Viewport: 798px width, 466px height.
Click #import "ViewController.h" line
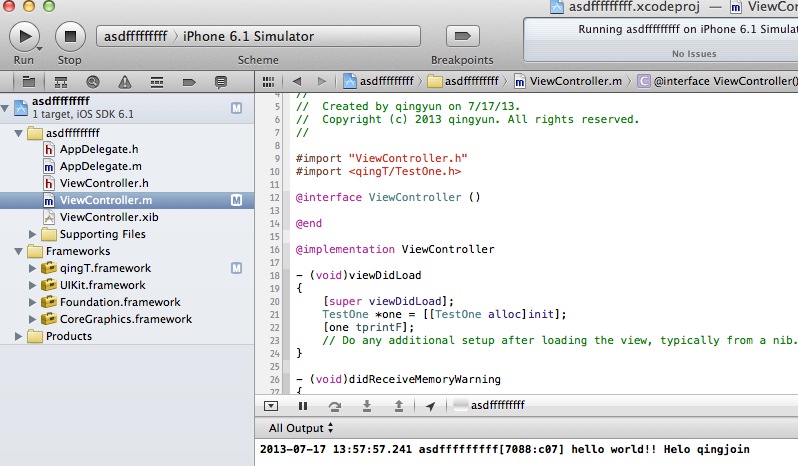[x=381, y=158]
